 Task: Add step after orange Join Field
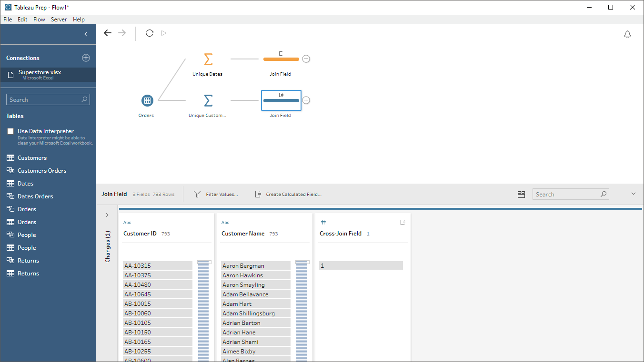pyautogui.click(x=306, y=59)
